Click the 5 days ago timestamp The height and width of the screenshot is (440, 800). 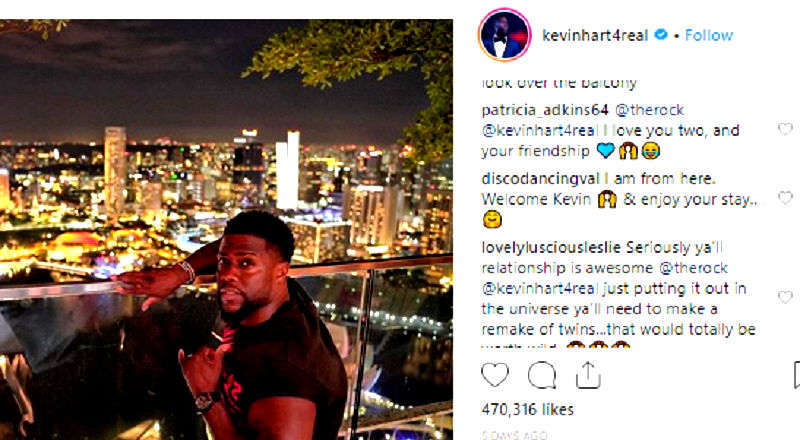(514, 435)
